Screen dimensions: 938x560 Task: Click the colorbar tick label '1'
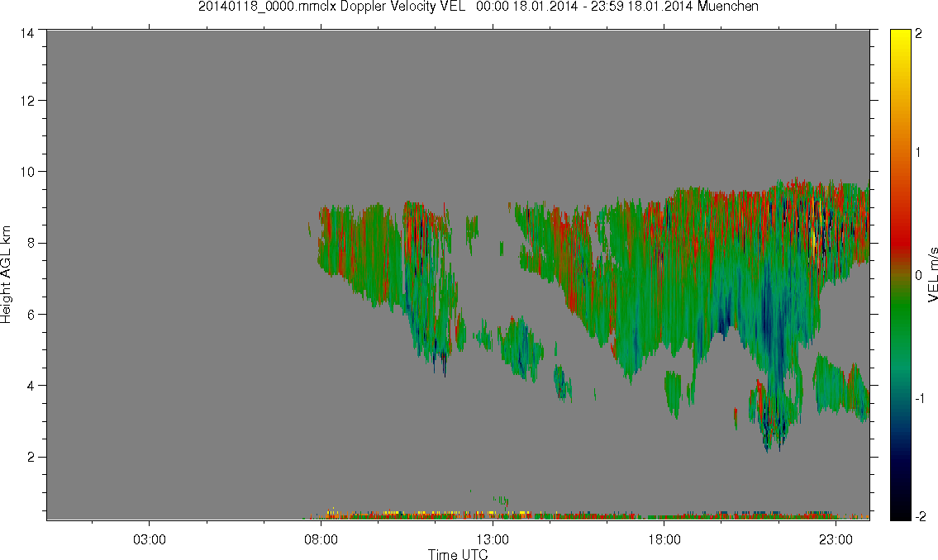click(x=918, y=153)
